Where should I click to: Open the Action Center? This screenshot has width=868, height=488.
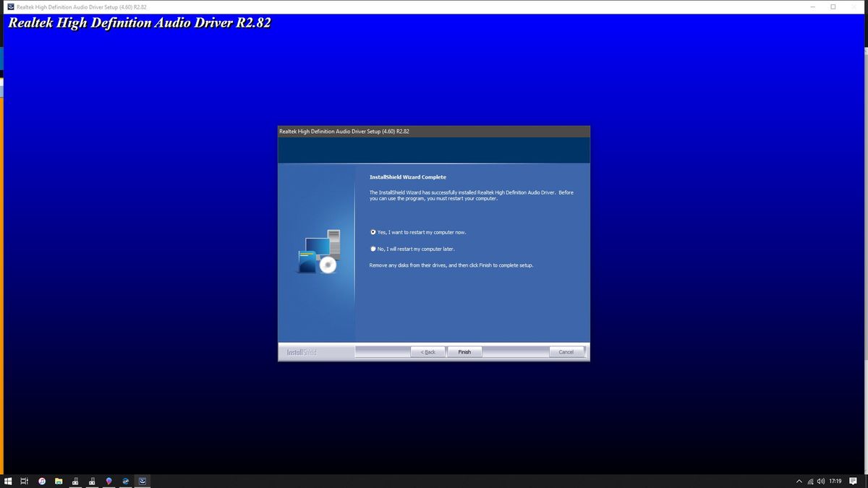pos(852,481)
